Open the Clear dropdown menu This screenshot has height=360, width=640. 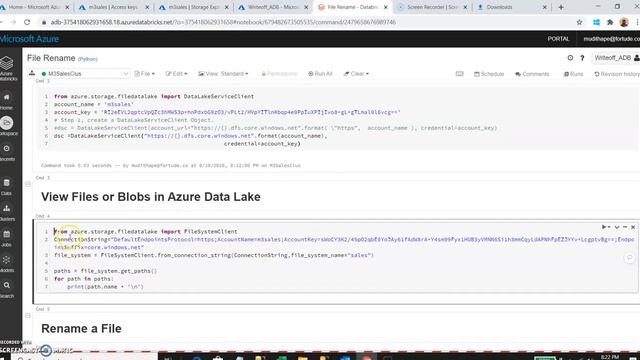[356, 74]
